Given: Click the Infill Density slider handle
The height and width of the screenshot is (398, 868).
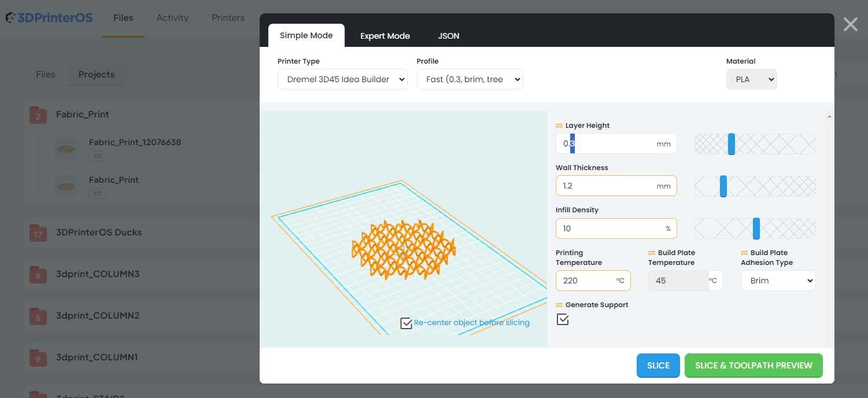Looking at the screenshot, I should pyautogui.click(x=756, y=229).
